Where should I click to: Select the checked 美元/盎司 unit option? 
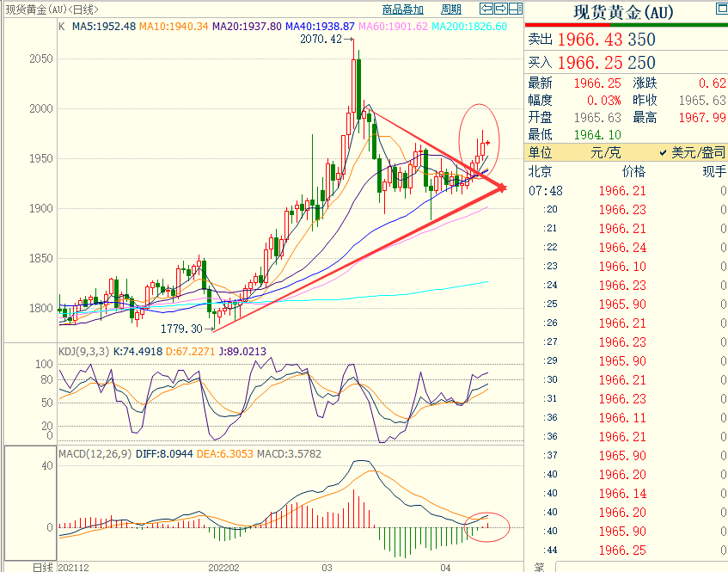tap(692, 152)
